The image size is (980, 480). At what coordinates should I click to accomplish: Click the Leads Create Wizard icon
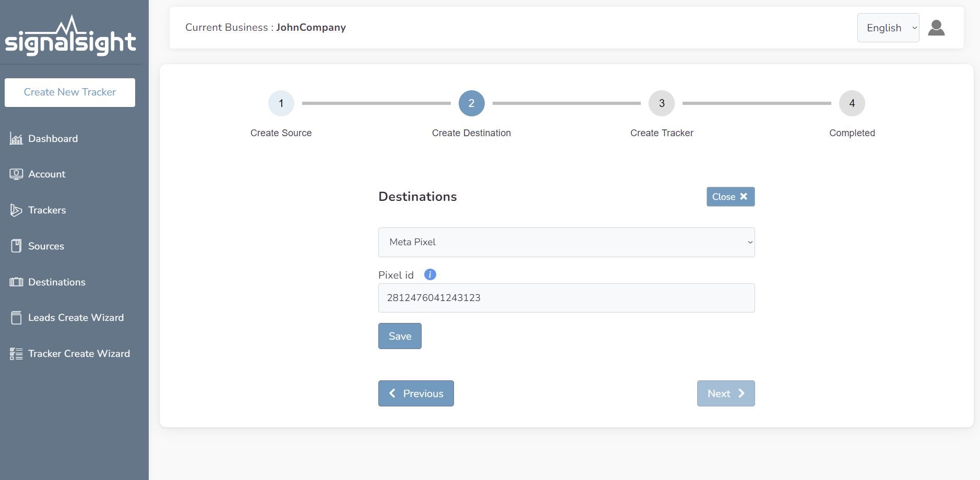[16, 318]
